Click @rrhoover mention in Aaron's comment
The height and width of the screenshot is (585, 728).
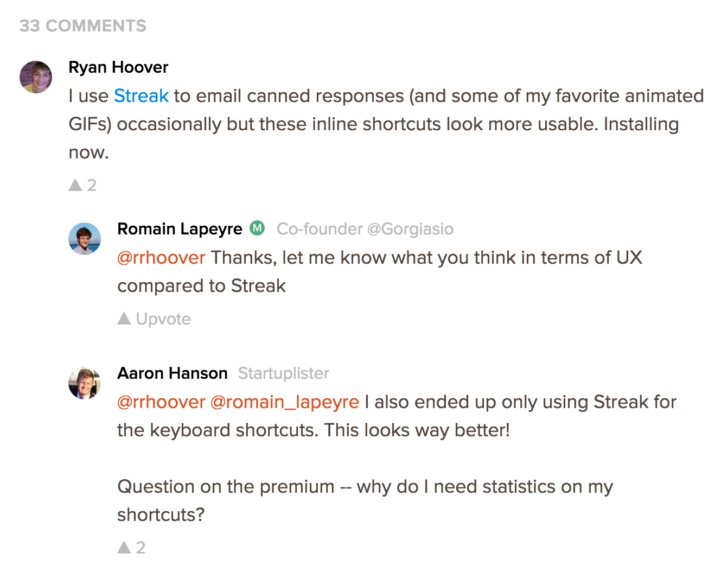(x=162, y=402)
